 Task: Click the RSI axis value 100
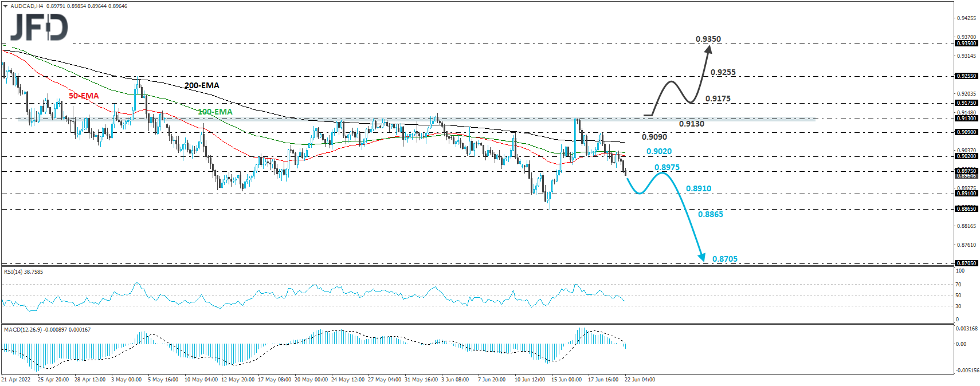[960, 271]
